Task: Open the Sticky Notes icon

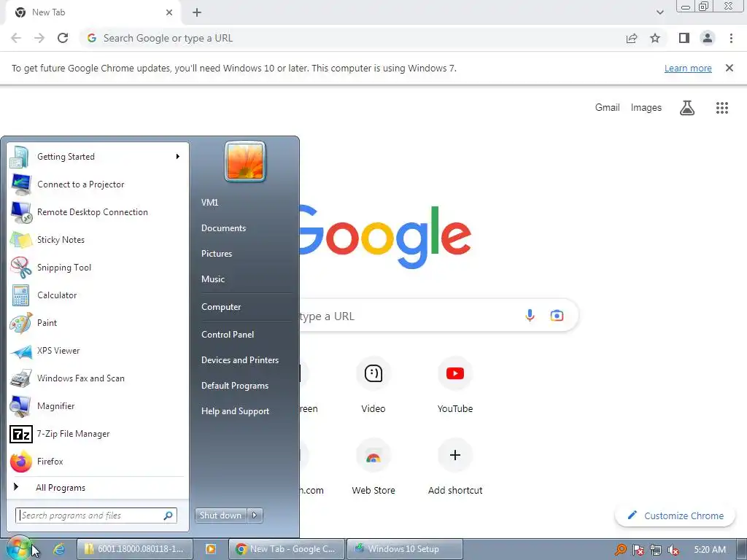Action: point(20,239)
